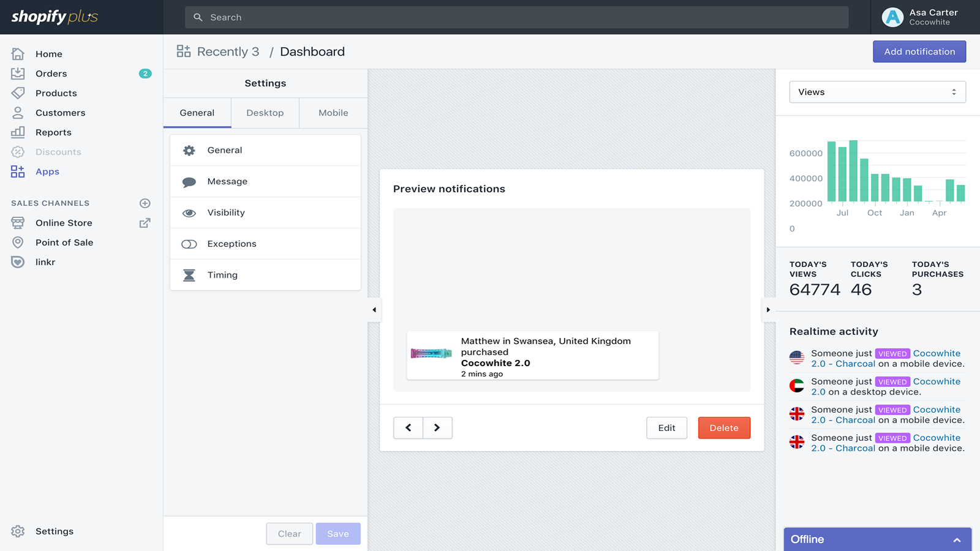Screen dimensions: 980x551
Task: Open the Apps section icon
Action: (x=17, y=171)
